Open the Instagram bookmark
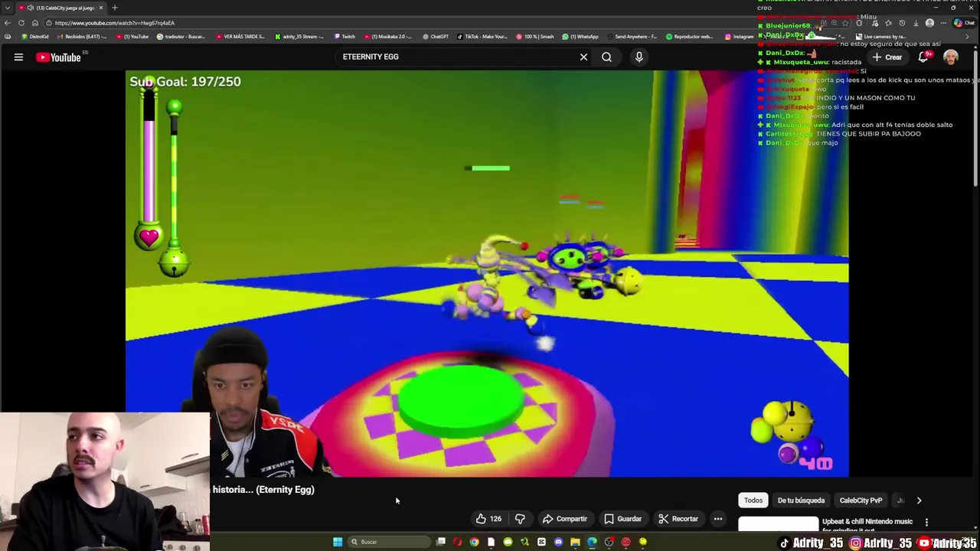Screen dimensions: 980x551 [x=740, y=37]
